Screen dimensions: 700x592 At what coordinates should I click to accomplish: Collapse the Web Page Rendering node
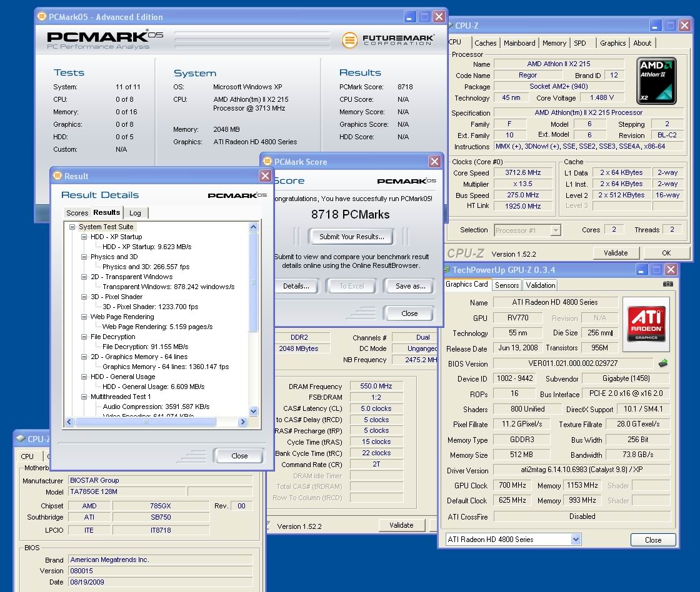point(84,317)
